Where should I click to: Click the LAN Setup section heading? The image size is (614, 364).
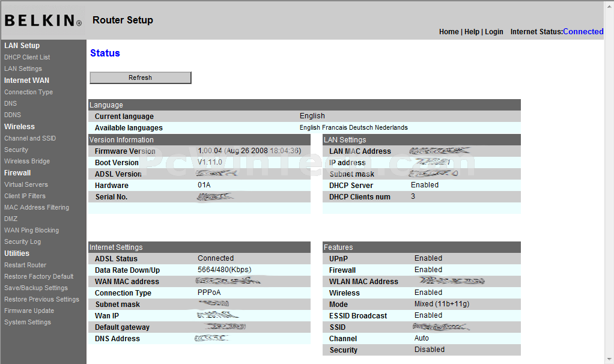[22, 46]
